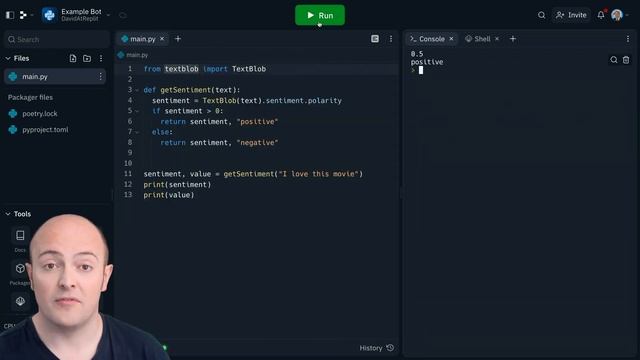Add a new tab in console pane

pyautogui.click(x=513, y=39)
